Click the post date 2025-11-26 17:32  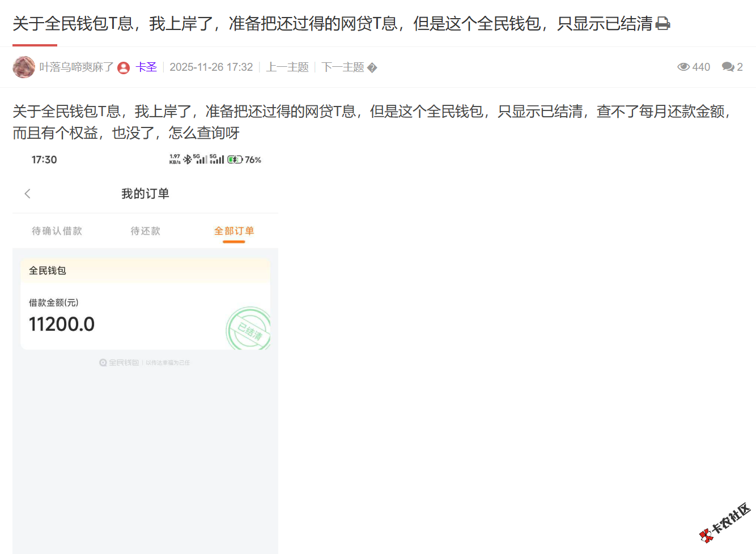[211, 67]
